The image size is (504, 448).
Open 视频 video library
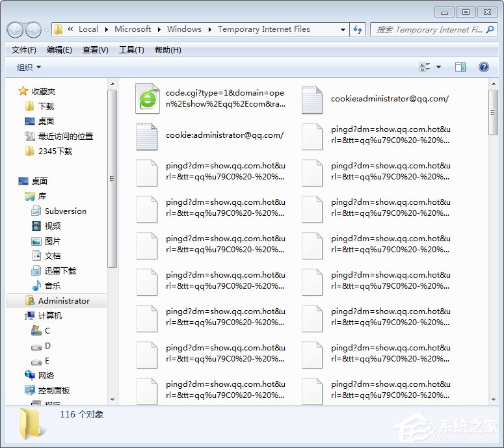click(46, 226)
